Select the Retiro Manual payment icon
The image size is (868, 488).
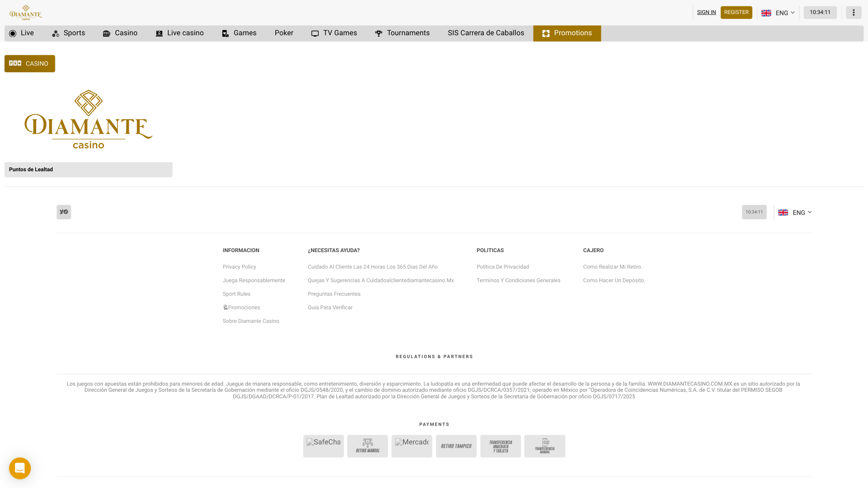pos(368,446)
